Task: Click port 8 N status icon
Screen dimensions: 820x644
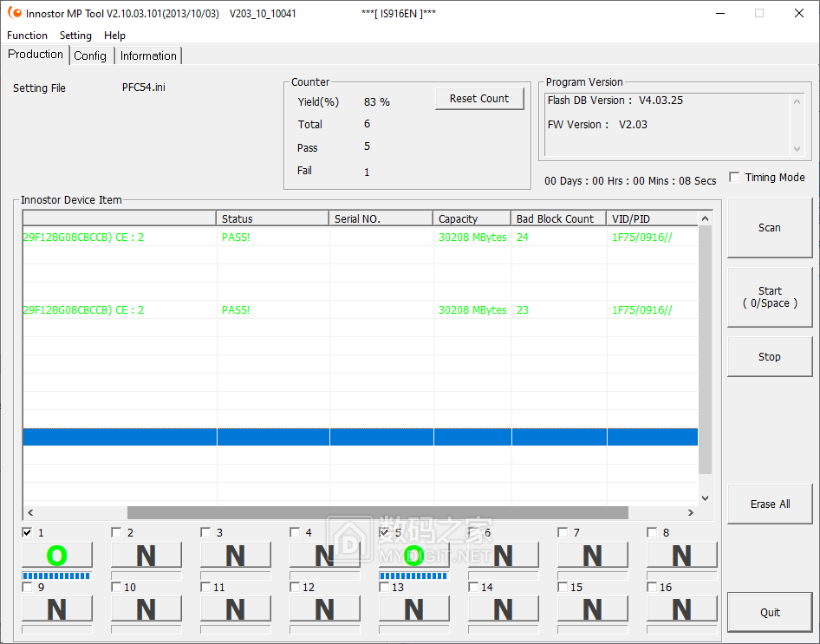Action: (x=682, y=556)
